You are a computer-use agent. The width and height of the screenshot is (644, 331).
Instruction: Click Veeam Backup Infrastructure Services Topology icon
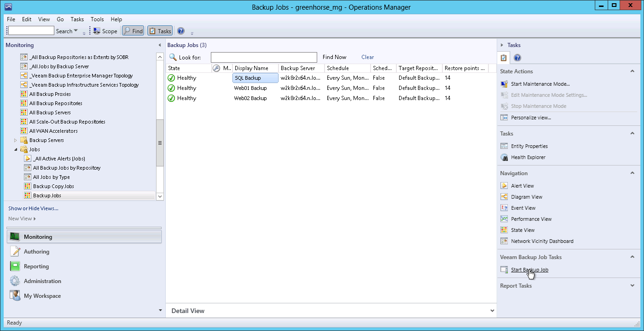click(24, 85)
